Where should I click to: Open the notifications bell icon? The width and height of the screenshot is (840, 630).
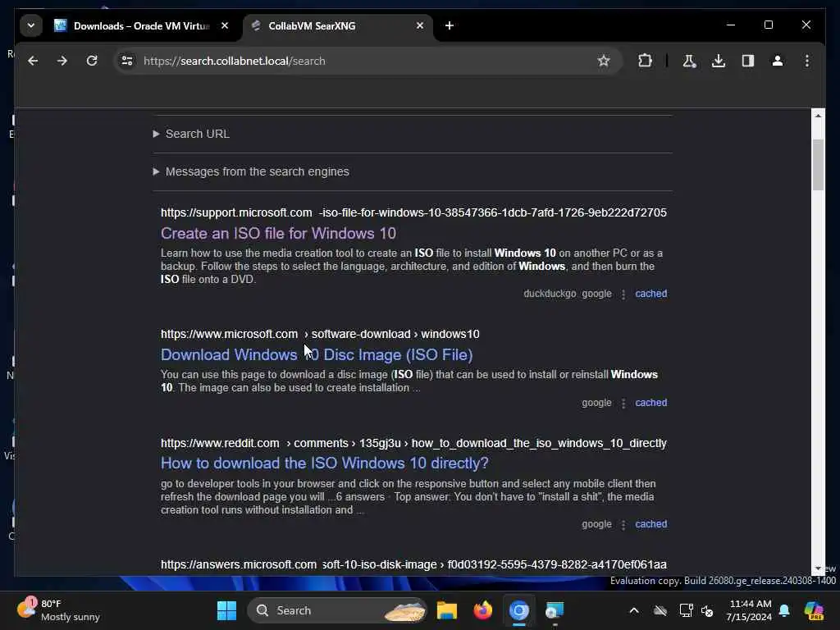point(784,610)
